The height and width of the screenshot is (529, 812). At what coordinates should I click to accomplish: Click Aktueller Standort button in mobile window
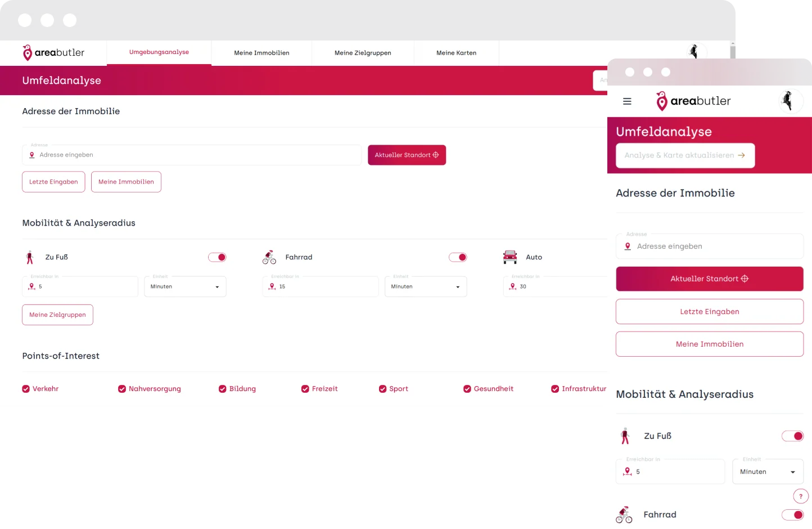pos(710,279)
